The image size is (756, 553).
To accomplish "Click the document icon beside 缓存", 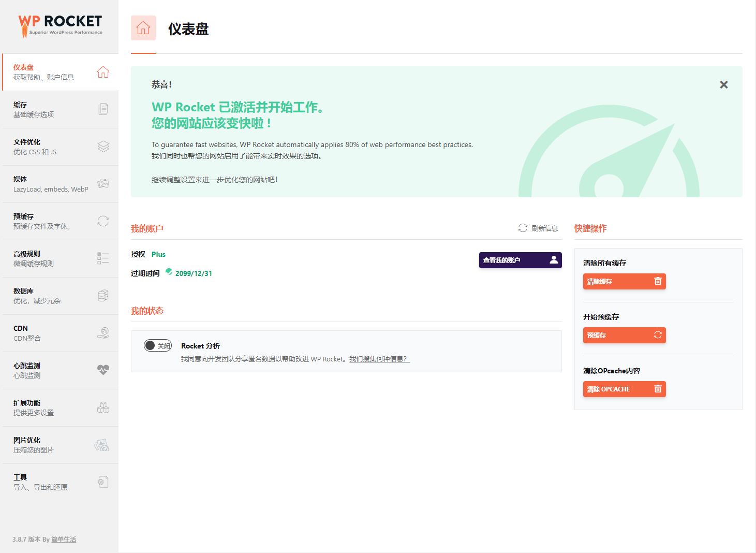I will (103, 109).
